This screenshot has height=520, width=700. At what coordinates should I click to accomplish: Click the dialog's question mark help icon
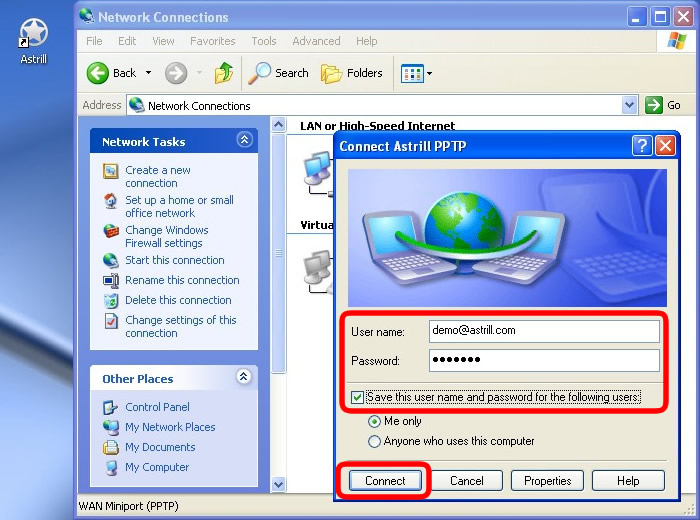point(642,146)
